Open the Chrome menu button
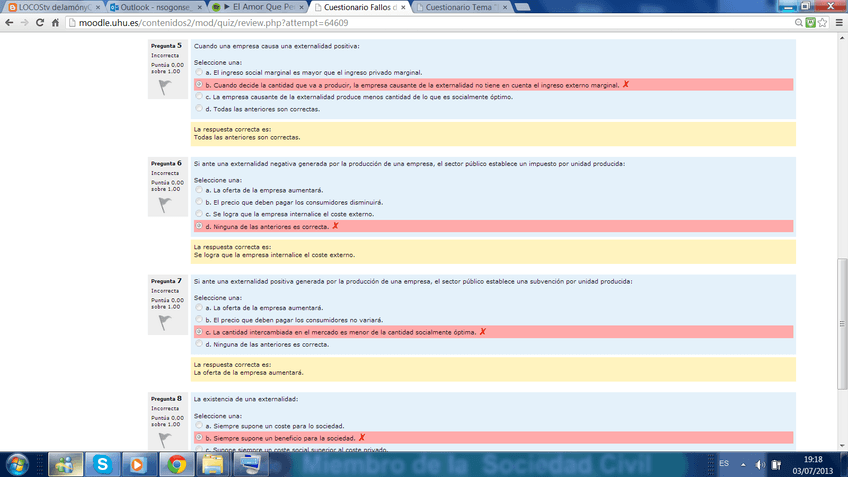The width and height of the screenshot is (848, 477). [x=836, y=23]
